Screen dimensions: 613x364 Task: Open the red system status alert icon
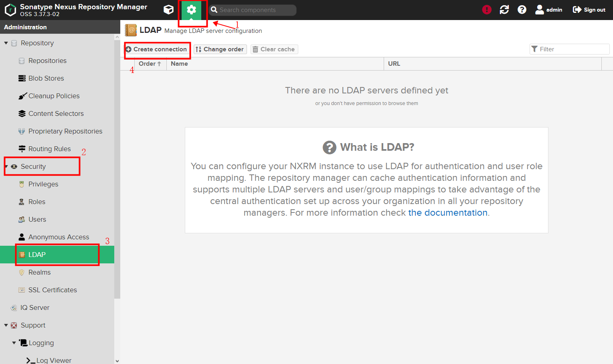tap(487, 10)
